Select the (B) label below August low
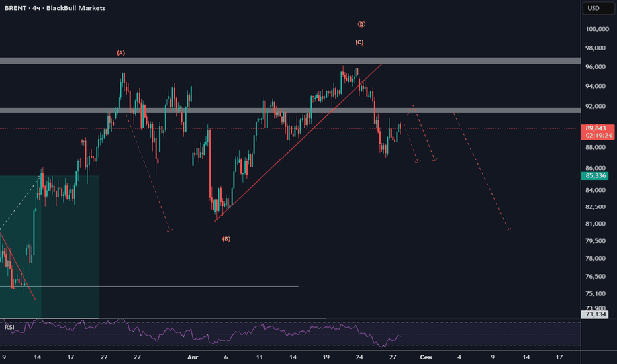The image size is (617, 364). 226,238
